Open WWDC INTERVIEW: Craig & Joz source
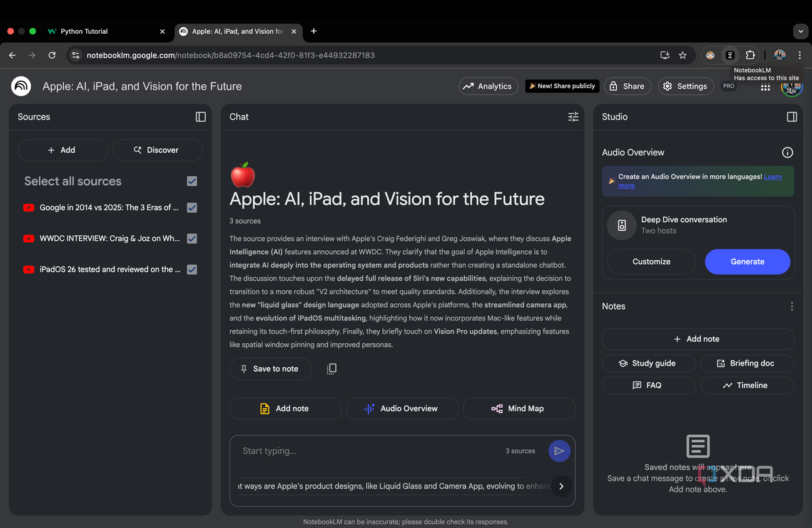Image resolution: width=812 pixels, height=528 pixels. (x=110, y=238)
